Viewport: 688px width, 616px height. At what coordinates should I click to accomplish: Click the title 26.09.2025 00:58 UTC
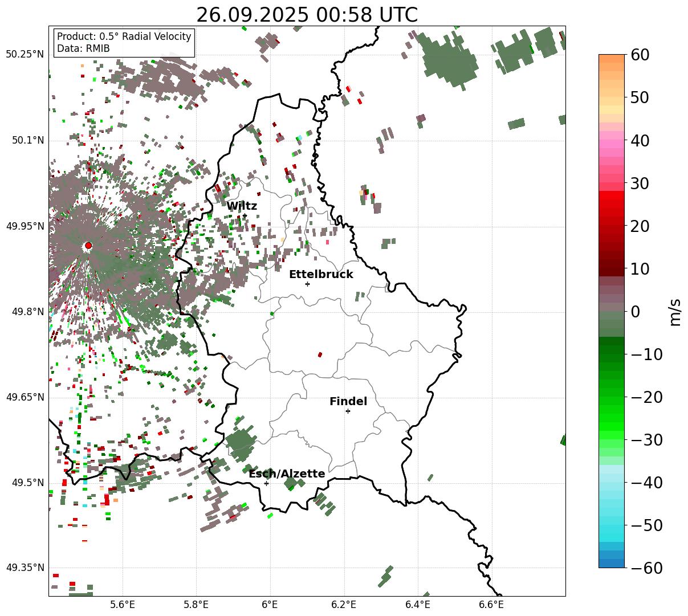(307, 15)
